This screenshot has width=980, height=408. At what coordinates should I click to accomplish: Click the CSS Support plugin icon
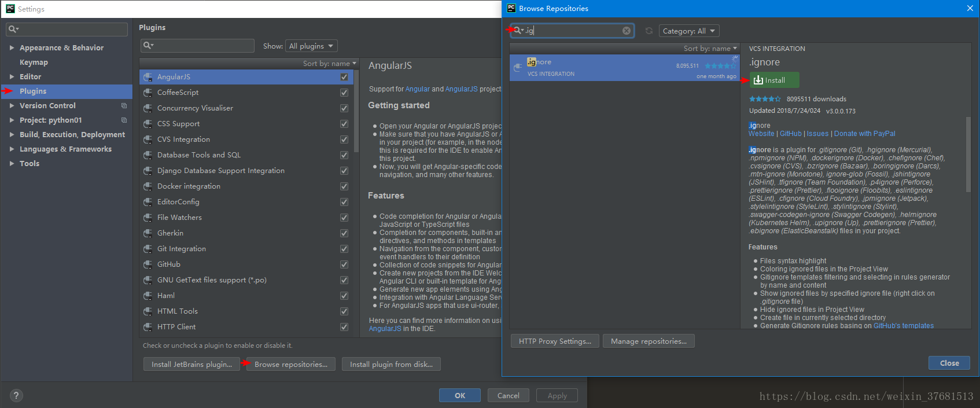(148, 124)
